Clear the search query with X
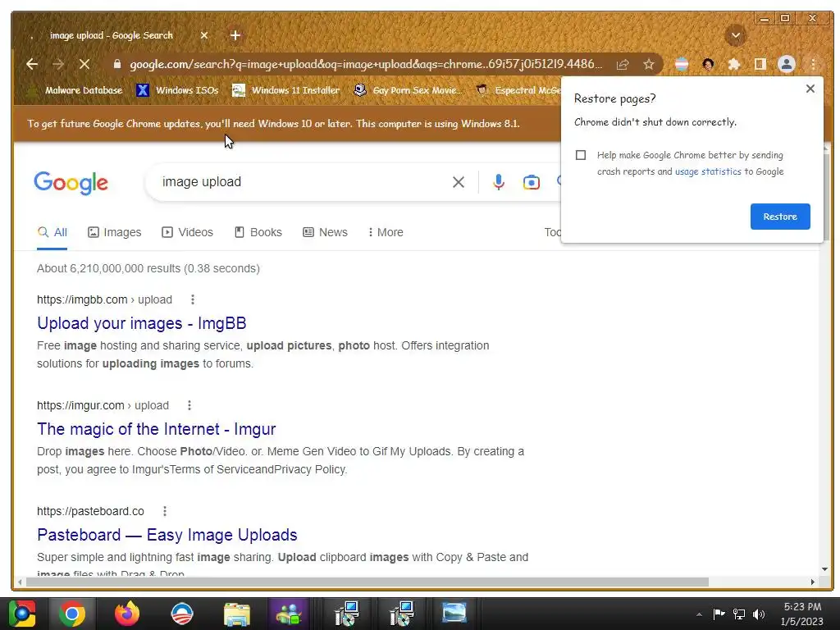This screenshot has height=630, width=840. pyautogui.click(x=458, y=182)
